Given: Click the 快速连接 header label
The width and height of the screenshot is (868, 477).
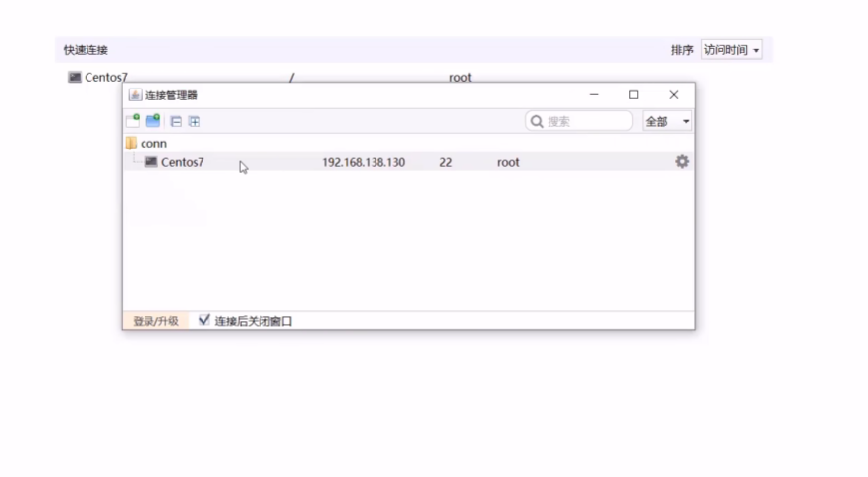Looking at the screenshot, I should (x=86, y=50).
